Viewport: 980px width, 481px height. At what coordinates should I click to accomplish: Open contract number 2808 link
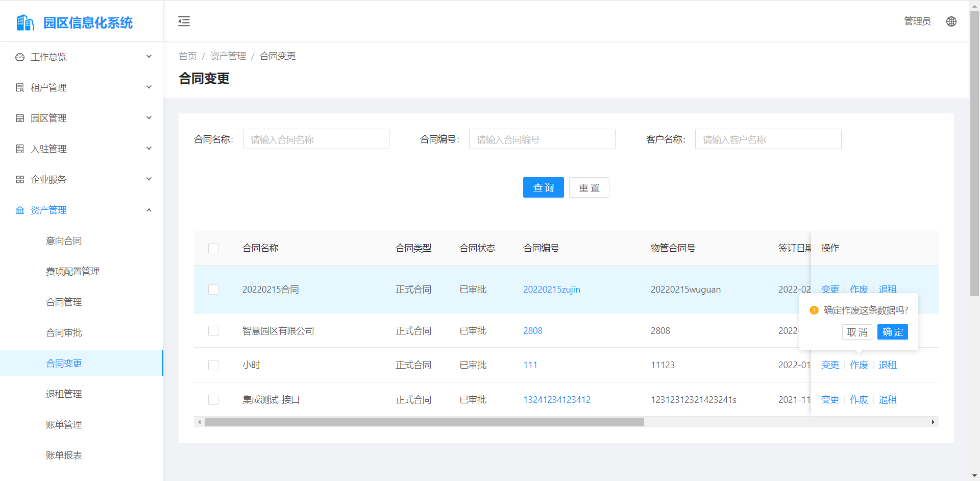pyautogui.click(x=533, y=331)
